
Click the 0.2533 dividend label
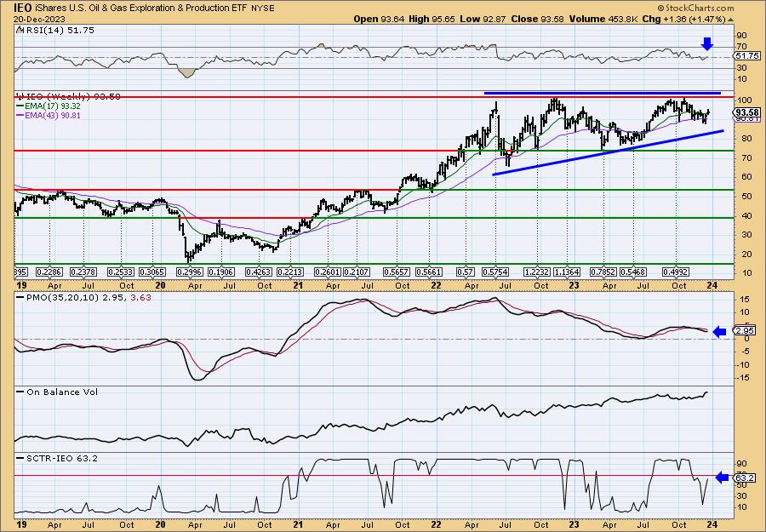coord(121,272)
